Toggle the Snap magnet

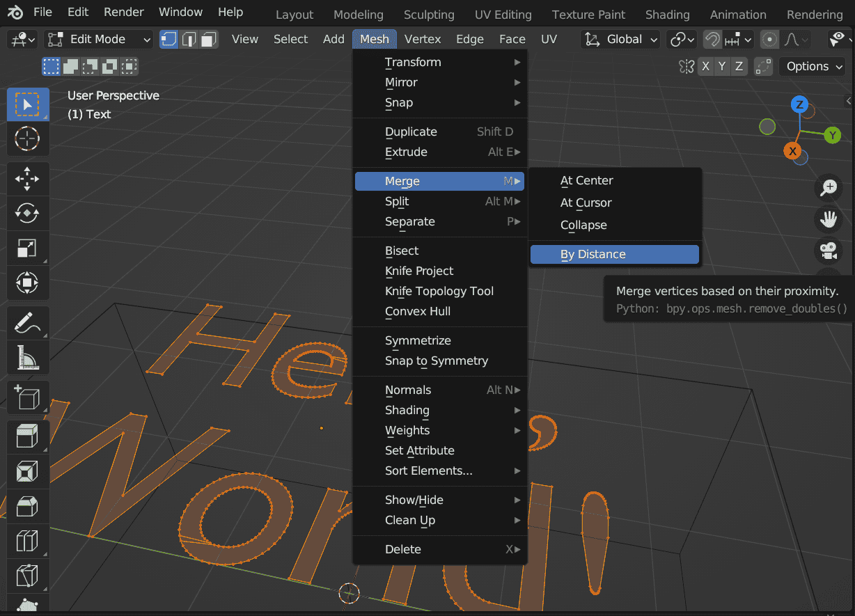point(712,40)
